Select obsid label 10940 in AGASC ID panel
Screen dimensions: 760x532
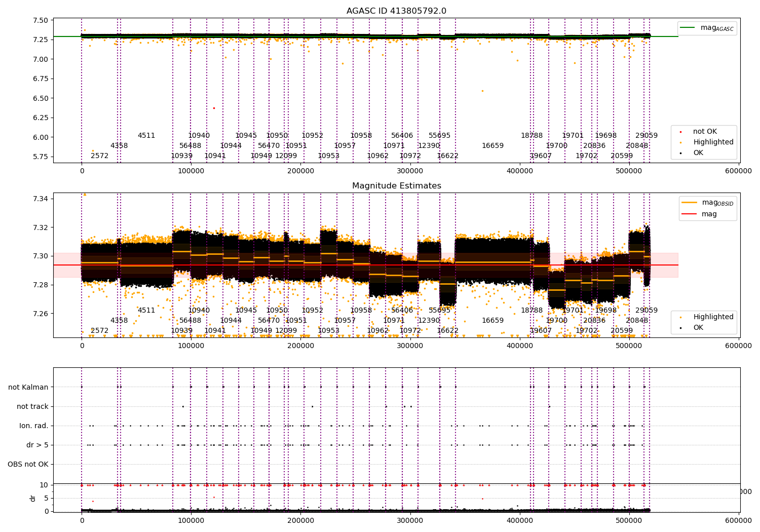(x=199, y=135)
